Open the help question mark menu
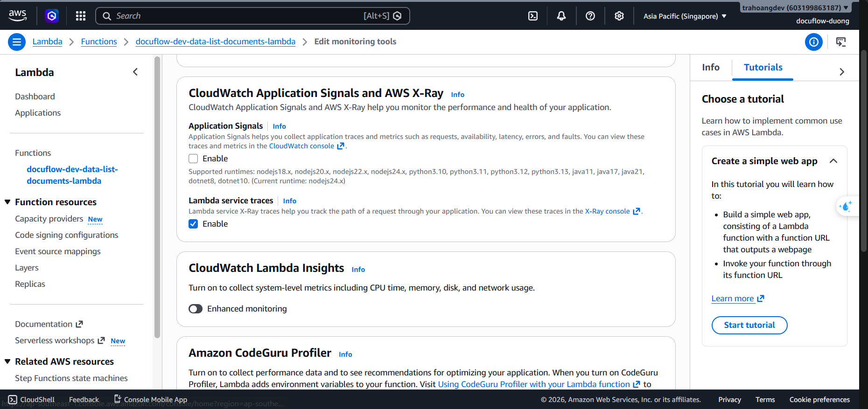 click(x=590, y=16)
